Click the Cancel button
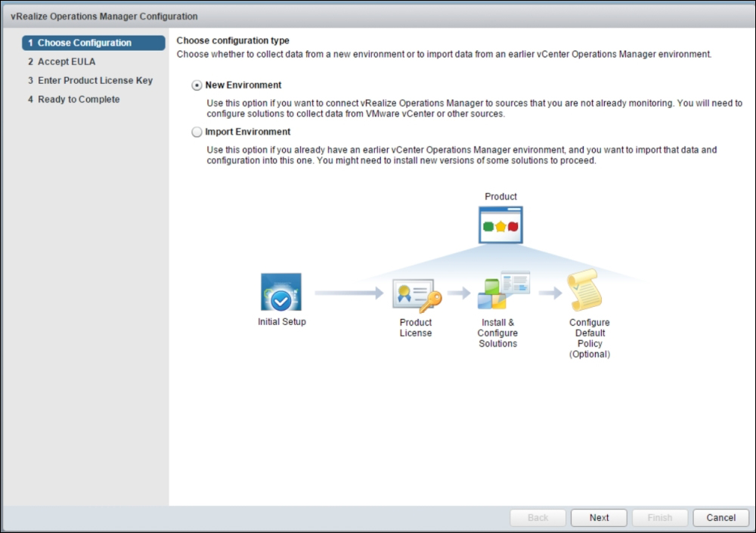The width and height of the screenshot is (756, 533). point(720,518)
